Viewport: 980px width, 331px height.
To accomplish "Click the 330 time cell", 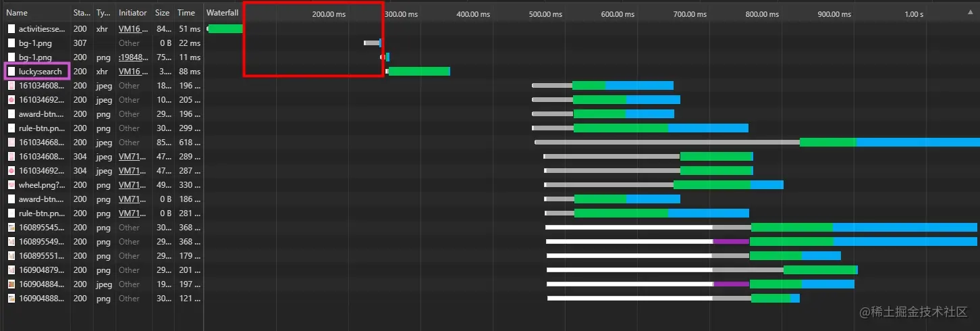I will coord(189,185).
